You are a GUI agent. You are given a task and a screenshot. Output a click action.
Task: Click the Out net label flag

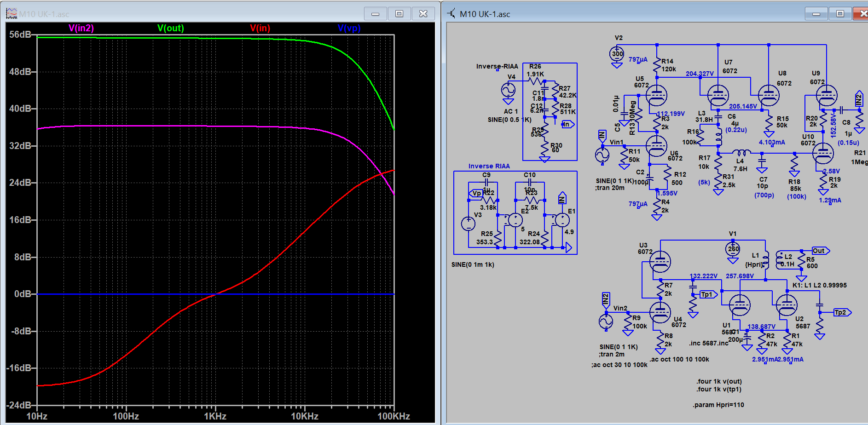click(x=821, y=251)
